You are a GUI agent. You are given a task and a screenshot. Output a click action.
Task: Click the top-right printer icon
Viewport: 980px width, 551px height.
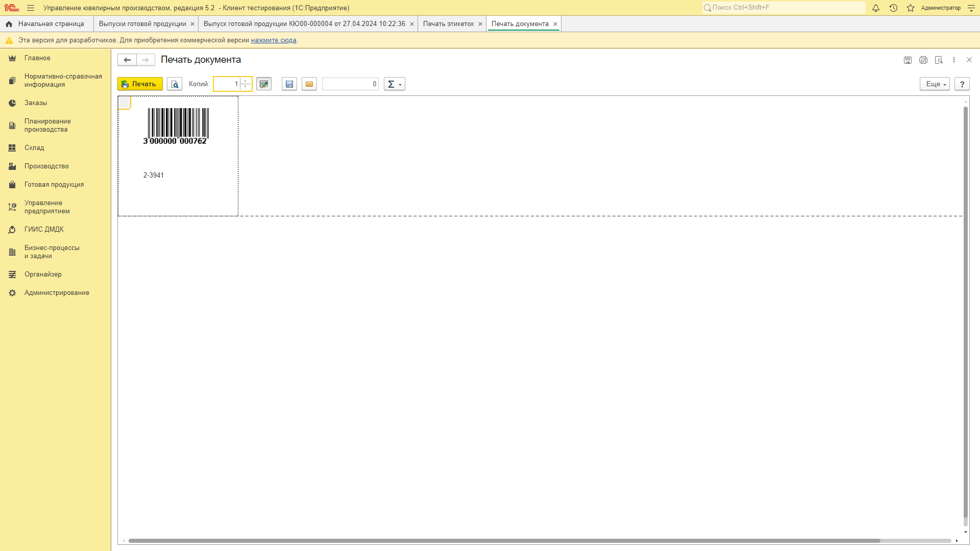923,60
